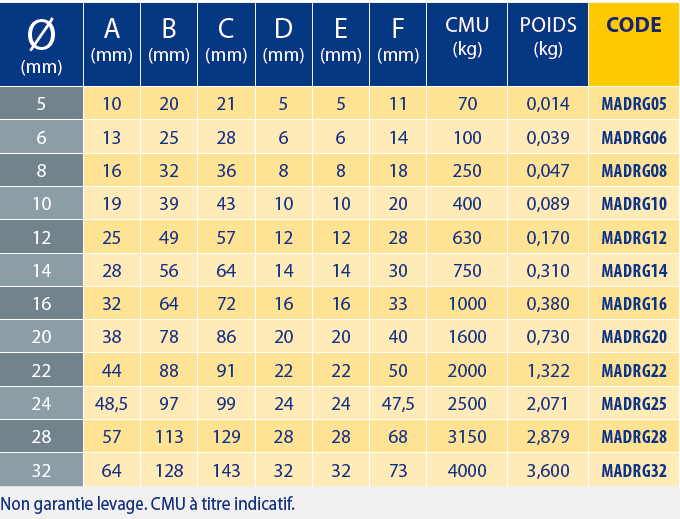
Task: Open product code MADRG05
Action: [x=634, y=103]
